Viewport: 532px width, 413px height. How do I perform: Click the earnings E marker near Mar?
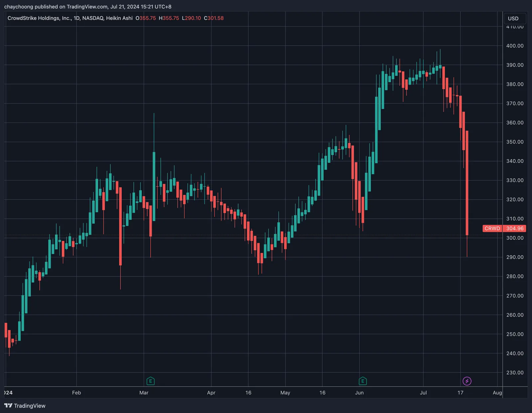[151, 381]
